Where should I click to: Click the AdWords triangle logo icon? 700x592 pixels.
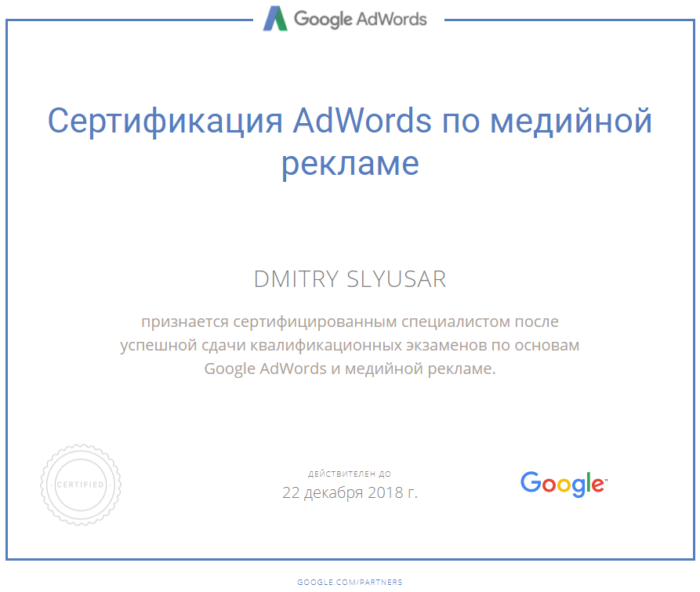click(x=275, y=18)
